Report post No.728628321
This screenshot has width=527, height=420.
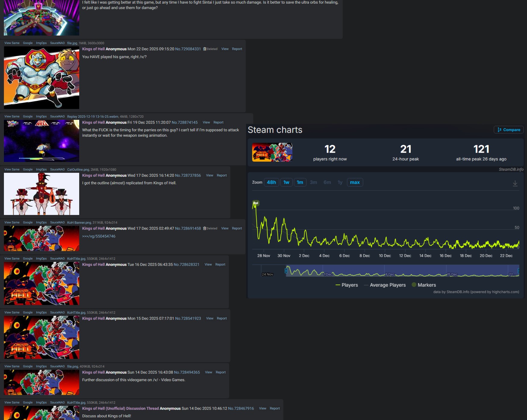point(220,265)
